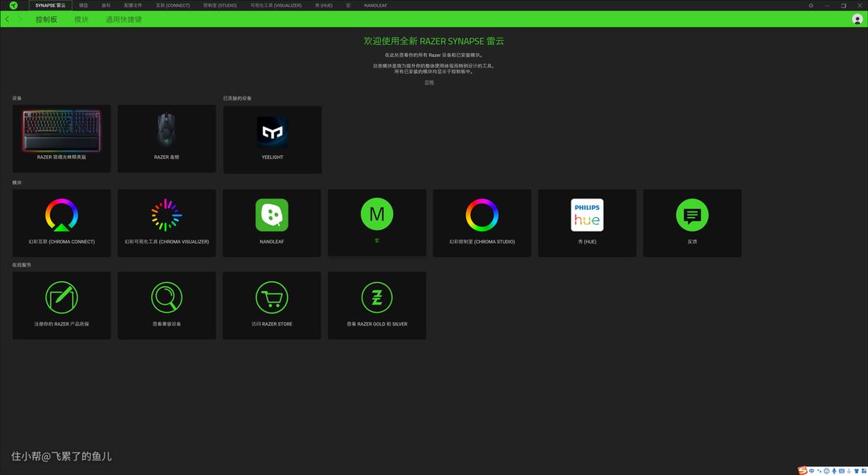
Task: Open the Chroma Studio ring icon
Action: coord(482,215)
